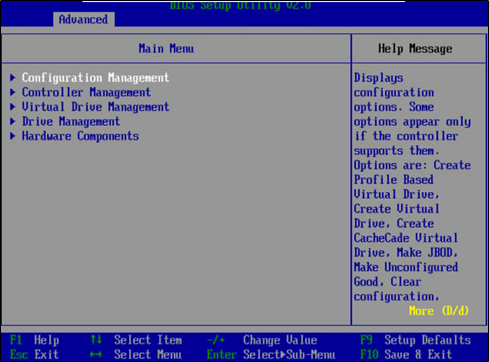Click the BIOS Setup Utility title
Viewport: 489px width, 362px height.
click(240, 5)
